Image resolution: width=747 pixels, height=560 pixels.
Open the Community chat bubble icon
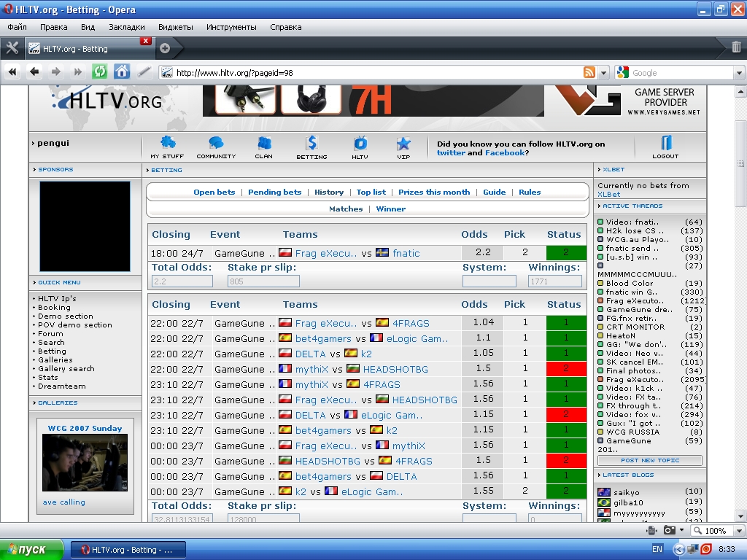tap(216, 143)
